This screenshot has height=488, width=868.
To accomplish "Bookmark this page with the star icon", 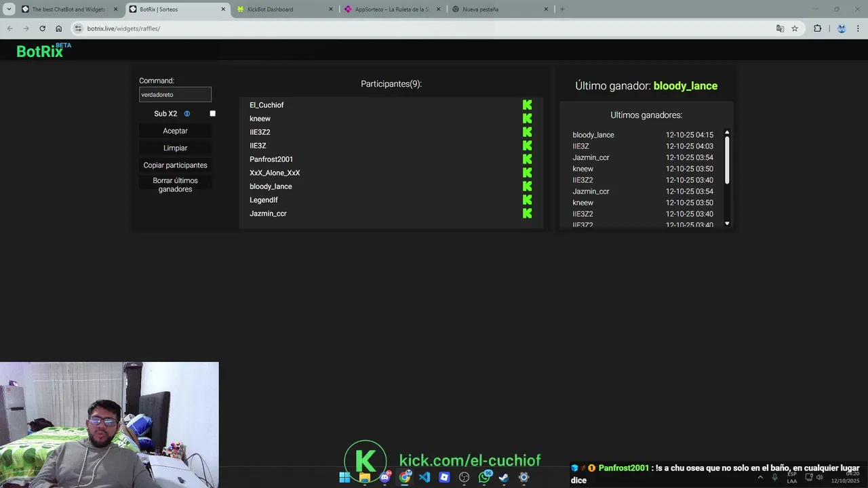I will [x=795, y=28].
